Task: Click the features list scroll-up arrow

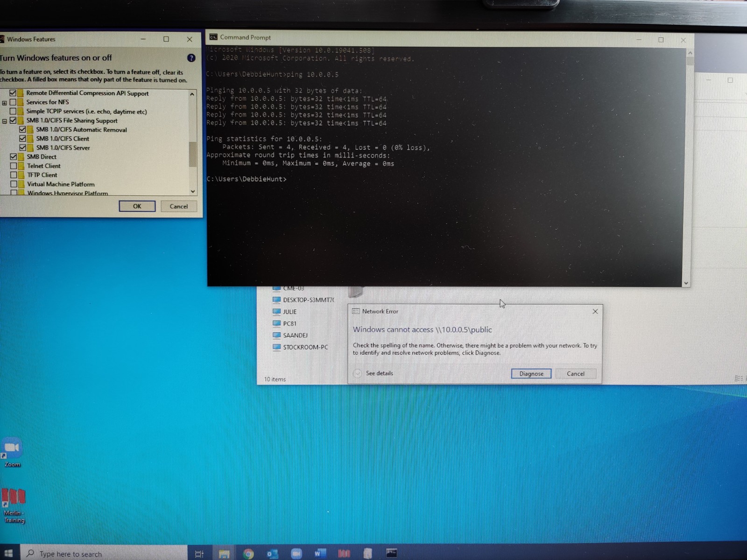Action: pos(192,94)
